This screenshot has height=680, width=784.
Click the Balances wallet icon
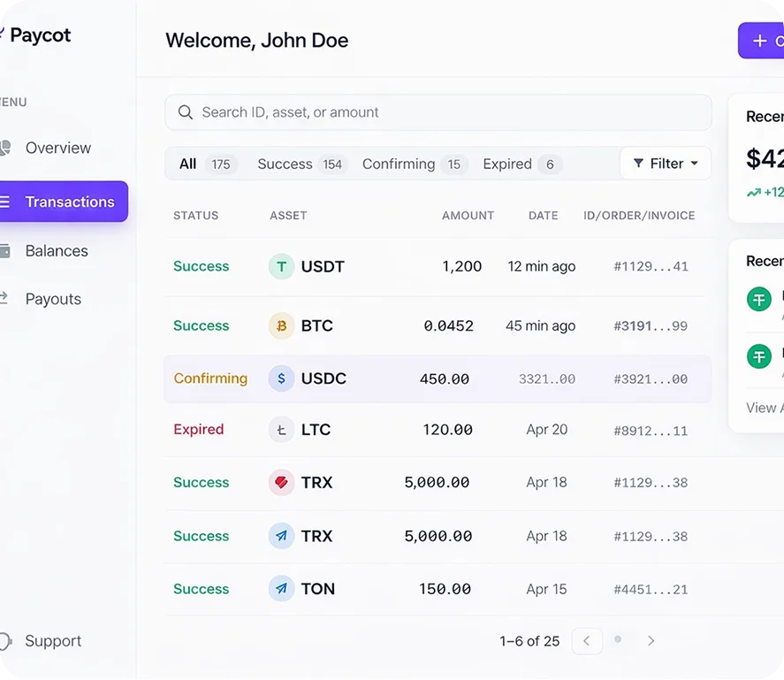4,251
